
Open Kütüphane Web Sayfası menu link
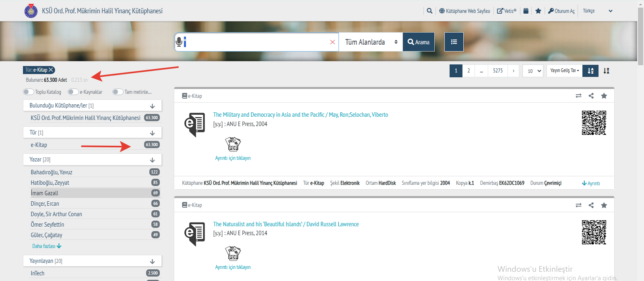pos(464,11)
